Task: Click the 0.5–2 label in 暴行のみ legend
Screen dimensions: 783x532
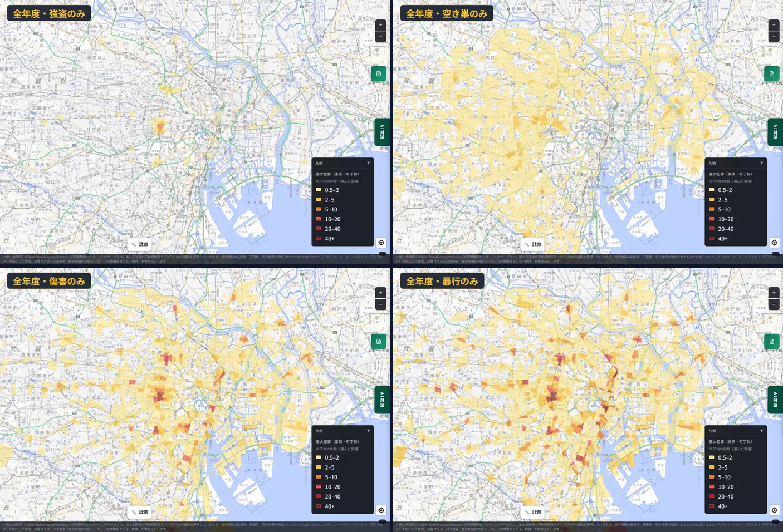Action: [x=725, y=457]
